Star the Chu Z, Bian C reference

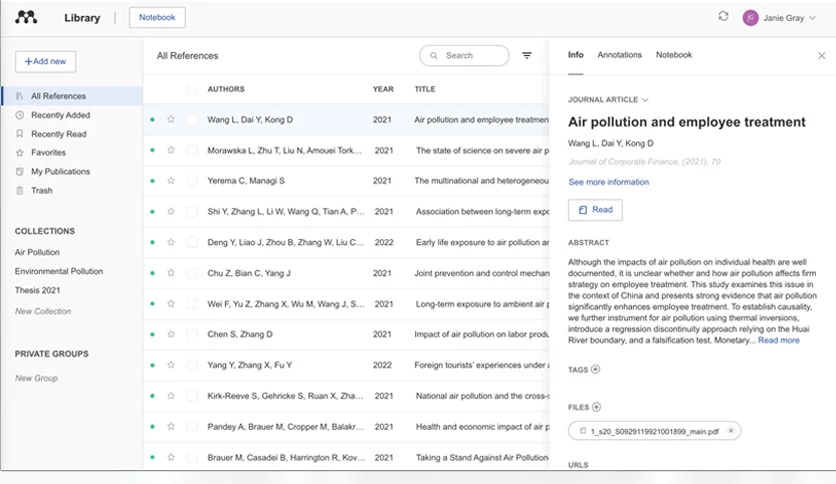tap(171, 273)
